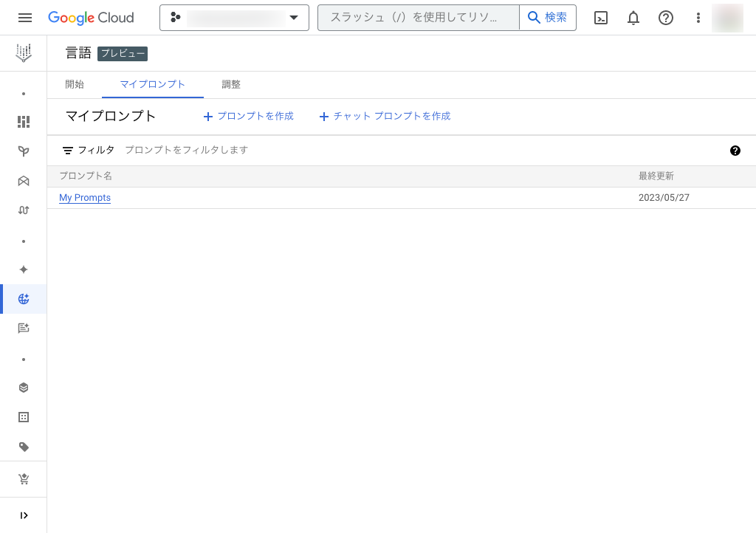Screen dimensions: 756x533
Task: Expand the sidebar with the chevron arrow
Action: pos(24,515)
